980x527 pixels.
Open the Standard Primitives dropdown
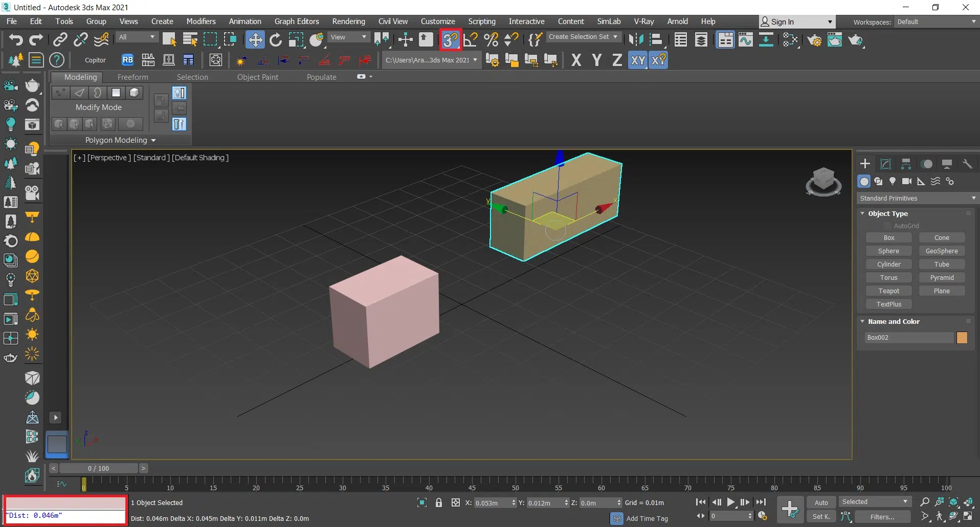(x=917, y=198)
